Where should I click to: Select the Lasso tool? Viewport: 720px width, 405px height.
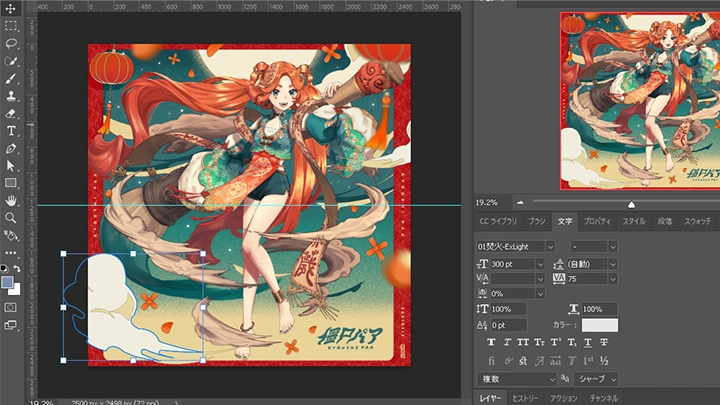[x=11, y=44]
